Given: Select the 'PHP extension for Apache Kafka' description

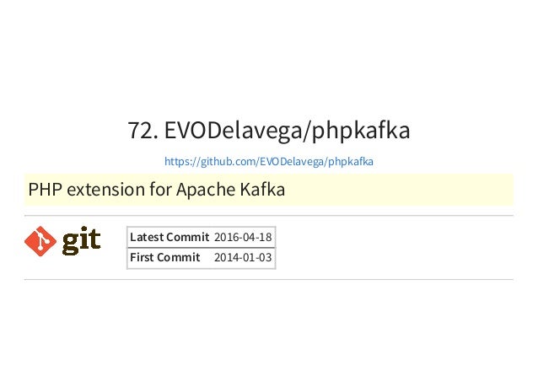Looking at the screenshot, I should pos(157,190).
